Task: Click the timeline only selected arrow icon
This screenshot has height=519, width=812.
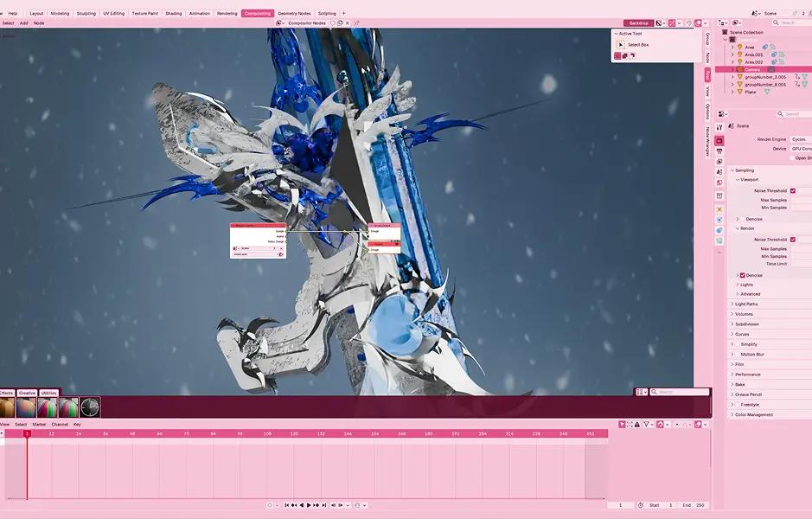Action: [x=622, y=424]
